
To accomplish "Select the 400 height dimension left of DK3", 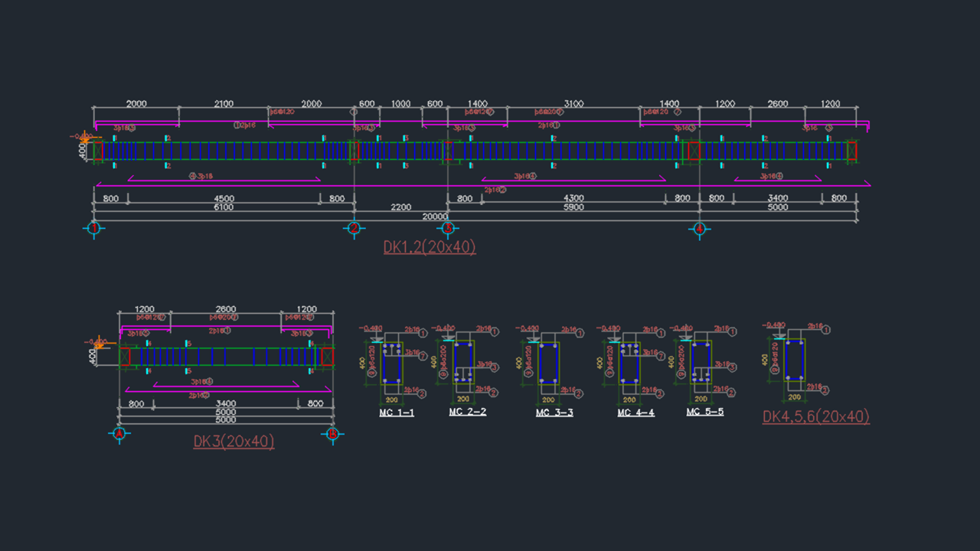I will click(93, 357).
